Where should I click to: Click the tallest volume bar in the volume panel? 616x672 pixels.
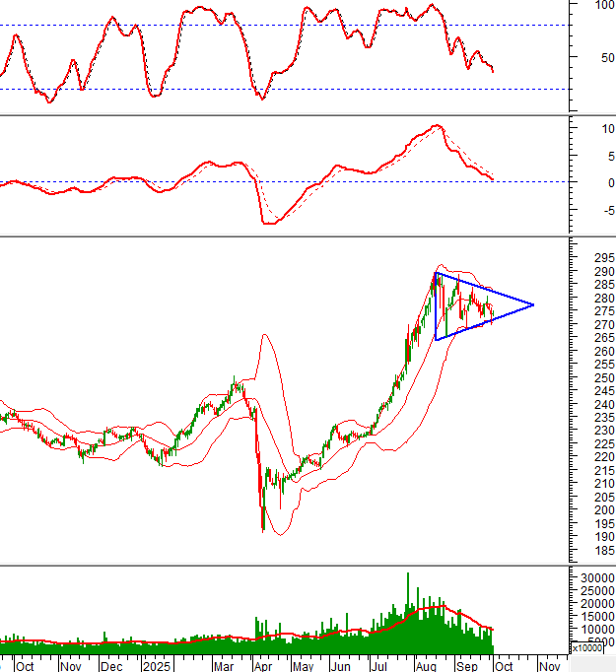click(407, 575)
